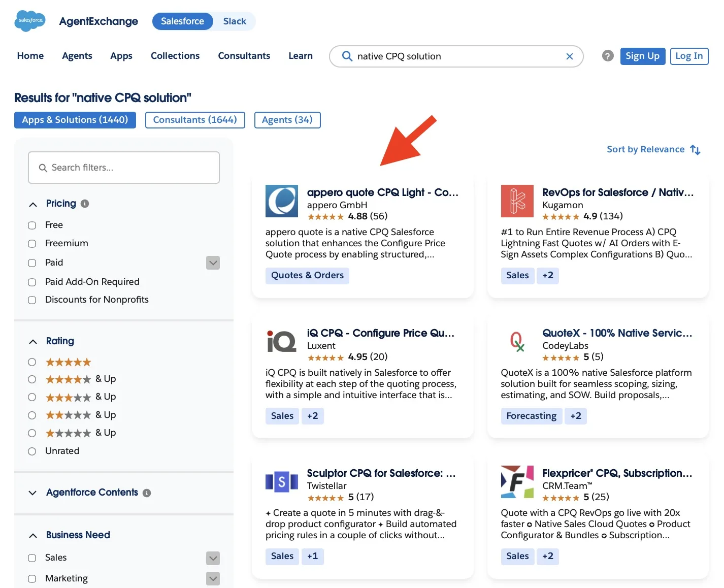Switch to the Slack toggle tab
724x588 pixels.
235,21
